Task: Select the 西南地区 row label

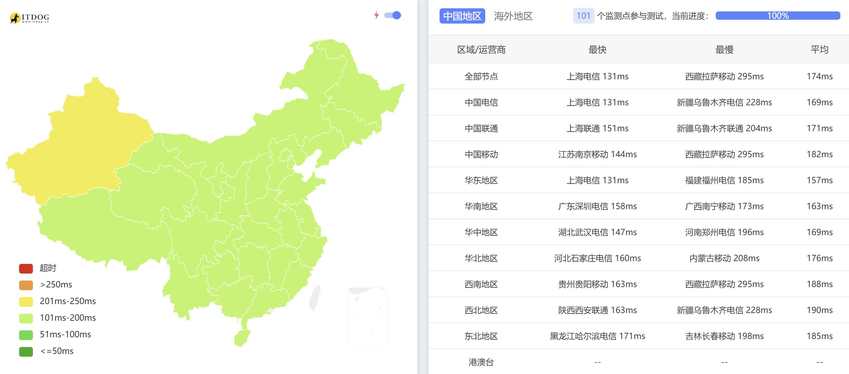Action: (x=481, y=284)
